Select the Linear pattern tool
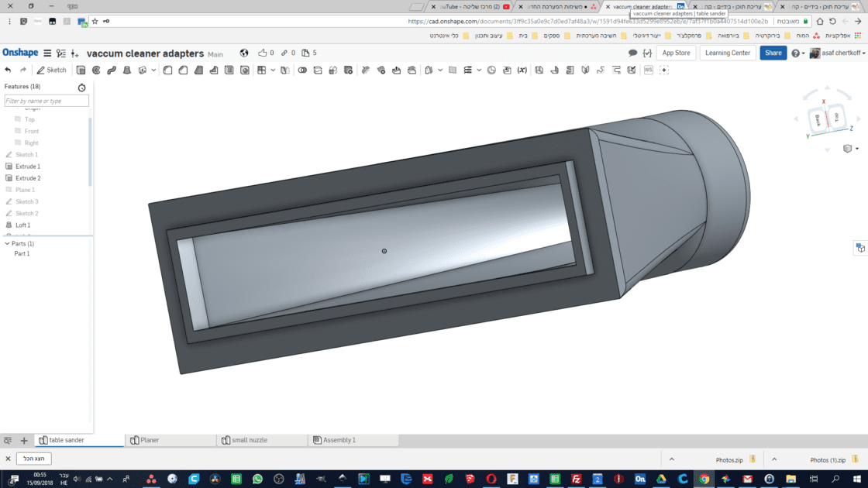The width and height of the screenshot is (868, 488). [x=262, y=70]
